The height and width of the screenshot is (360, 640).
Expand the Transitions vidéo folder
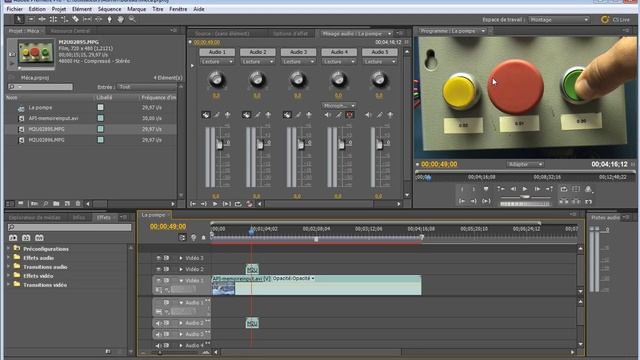point(9,284)
